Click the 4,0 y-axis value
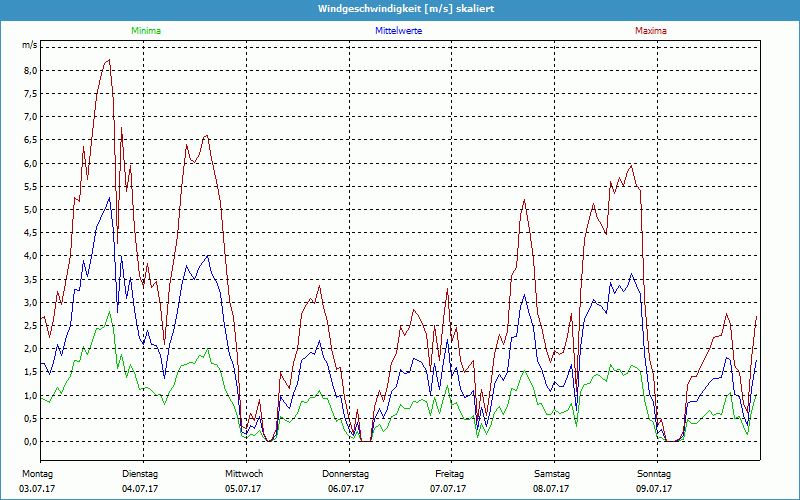The width and height of the screenshot is (800, 500). tap(31, 256)
